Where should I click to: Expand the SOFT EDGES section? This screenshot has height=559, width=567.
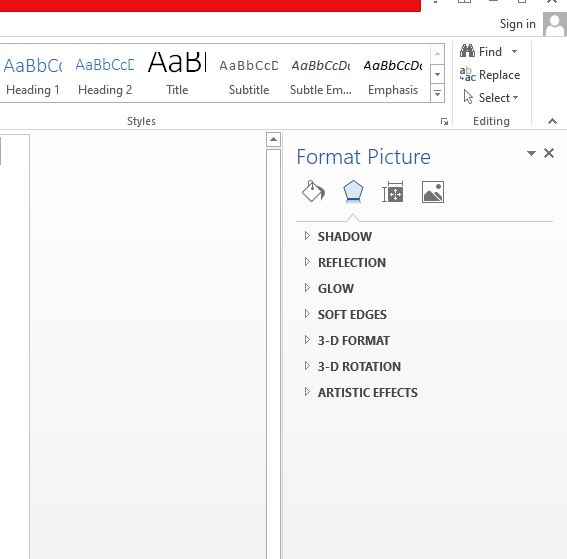tap(346, 315)
